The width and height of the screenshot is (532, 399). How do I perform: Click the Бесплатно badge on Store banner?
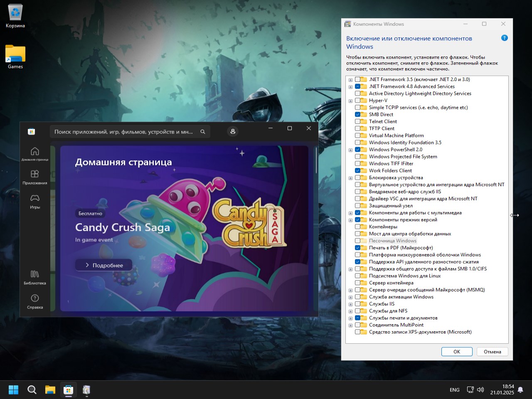pyautogui.click(x=90, y=213)
